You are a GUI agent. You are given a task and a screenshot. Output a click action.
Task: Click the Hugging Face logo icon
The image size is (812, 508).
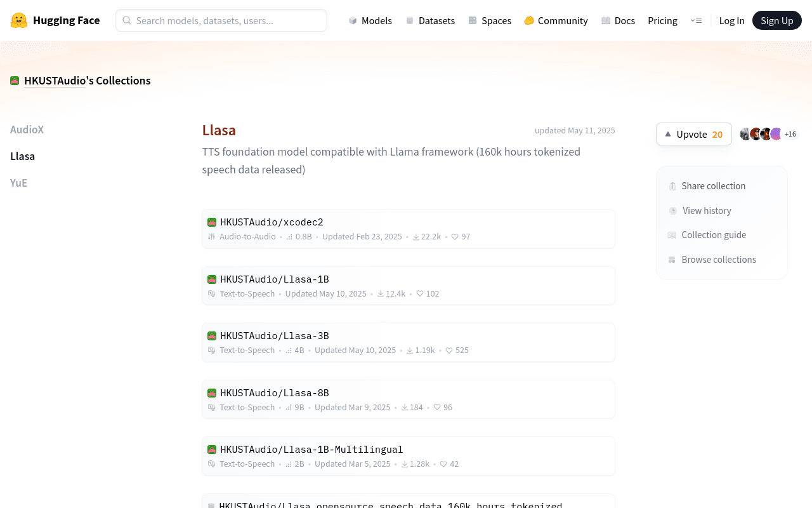19,20
